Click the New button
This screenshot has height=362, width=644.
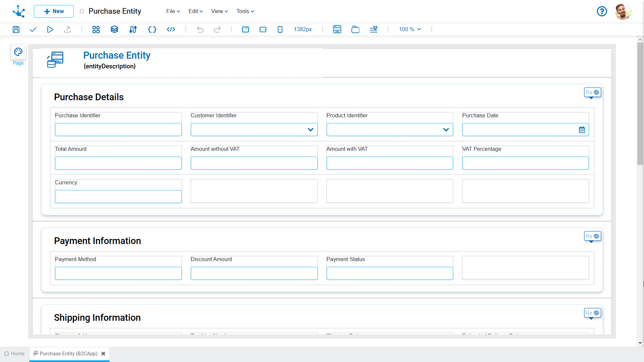coord(54,11)
